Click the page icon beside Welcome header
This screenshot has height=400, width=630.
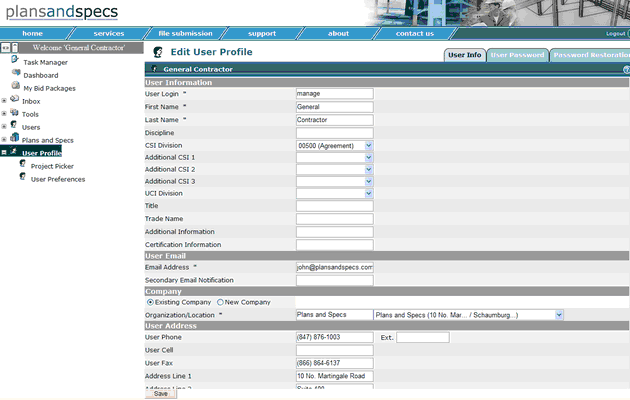14,48
